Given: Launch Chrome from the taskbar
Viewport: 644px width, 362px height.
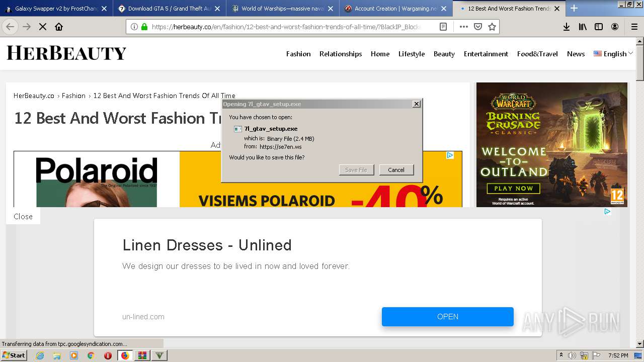Looking at the screenshot, I should pyautogui.click(x=91, y=355).
